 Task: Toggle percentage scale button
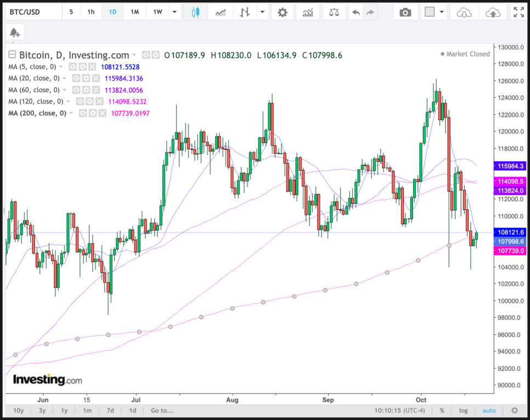tap(442, 411)
